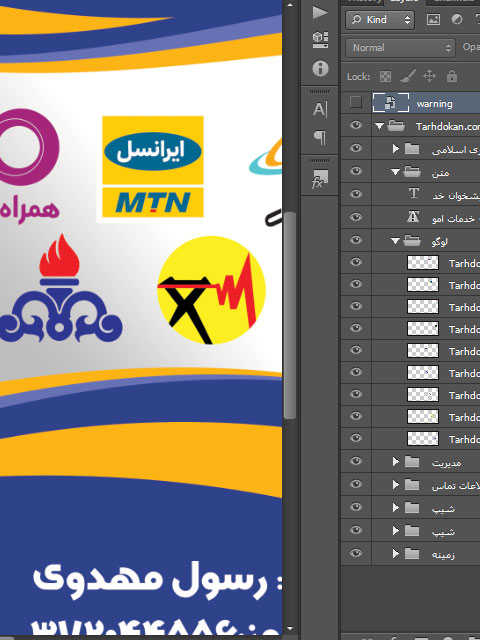Hide the مدیریت group
The width and height of the screenshot is (480, 640).
coord(356,461)
